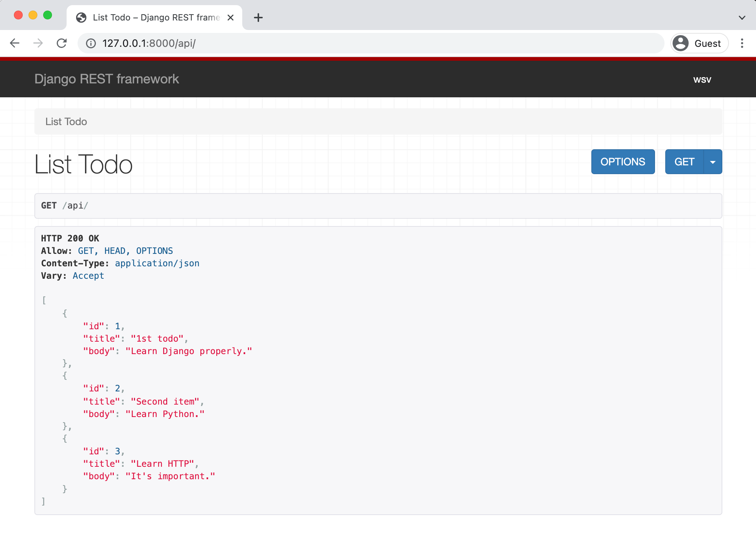Click the Allow: GET, HEAD, OPTIONS header
The image size is (756, 537).
(x=107, y=251)
